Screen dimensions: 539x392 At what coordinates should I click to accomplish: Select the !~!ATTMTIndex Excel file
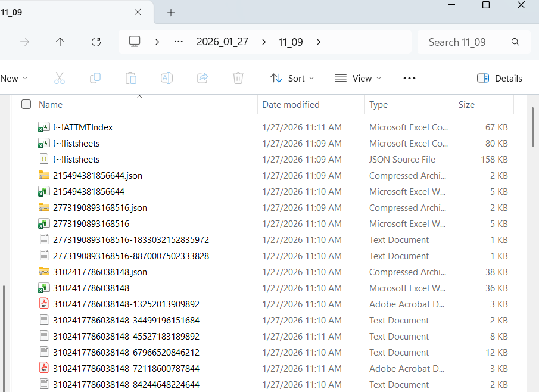(83, 127)
